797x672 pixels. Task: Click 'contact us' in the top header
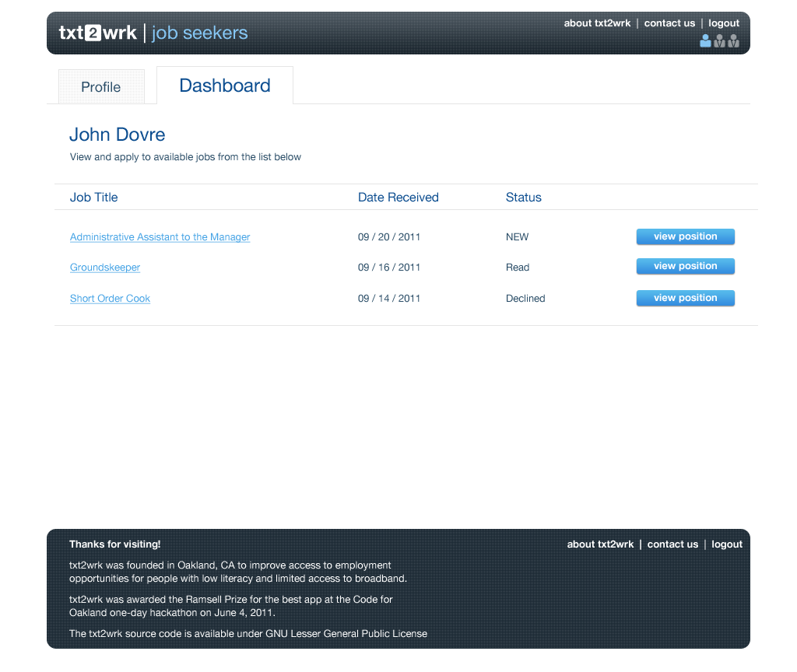click(x=669, y=23)
